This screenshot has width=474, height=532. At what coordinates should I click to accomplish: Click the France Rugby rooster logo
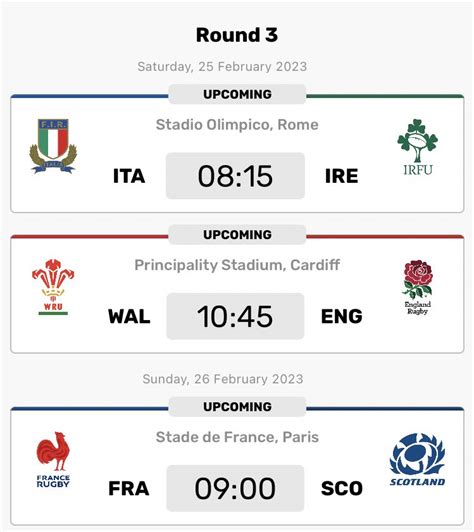(x=53, y=460)
